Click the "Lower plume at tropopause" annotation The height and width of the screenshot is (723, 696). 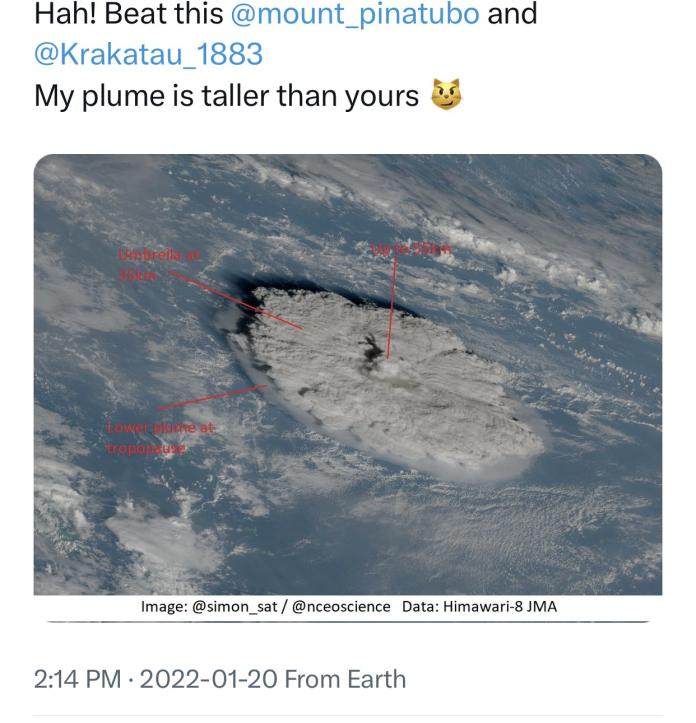pos(158,438)
